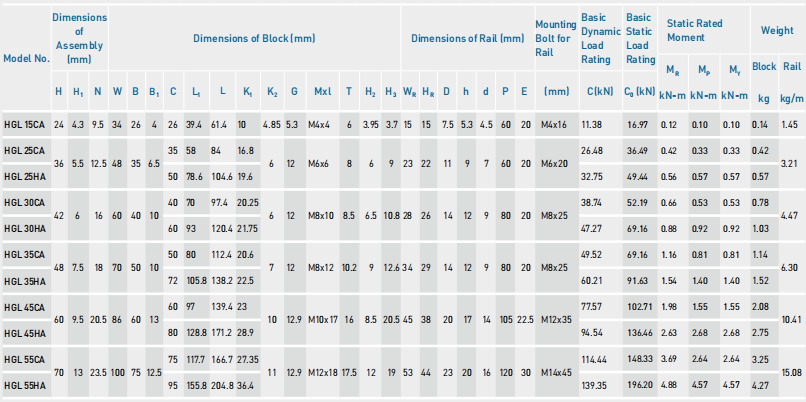The width and height of the screenshot is (806, 402).
Task: Click the M12x35 mounting bolt cell
Action: 555,320
